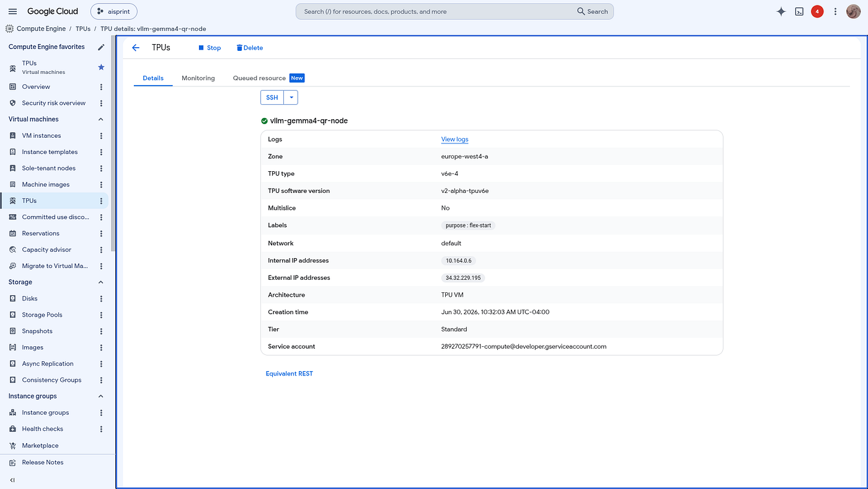Open more options for Instance templates
Viewport: 868px width, 489px height.
tap(102, 152)
